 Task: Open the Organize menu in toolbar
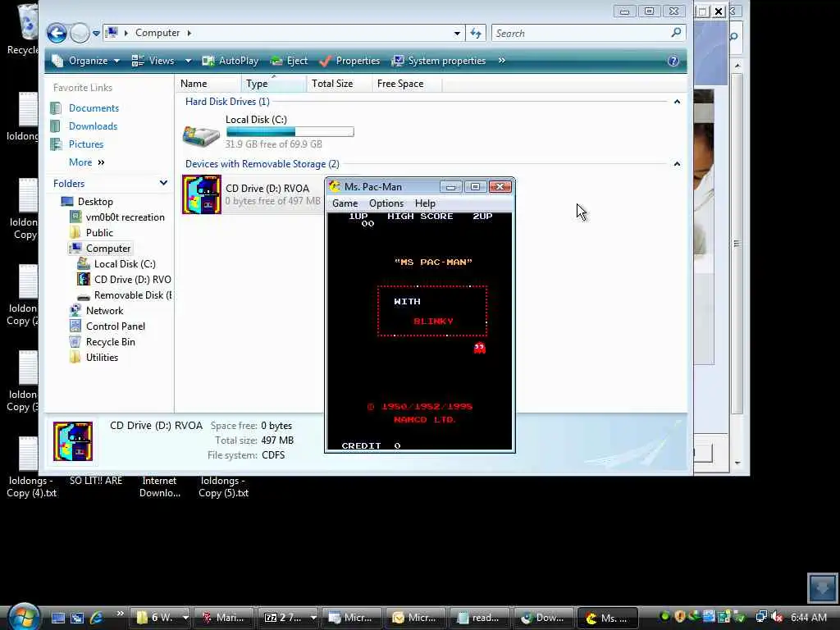(85, 61)
